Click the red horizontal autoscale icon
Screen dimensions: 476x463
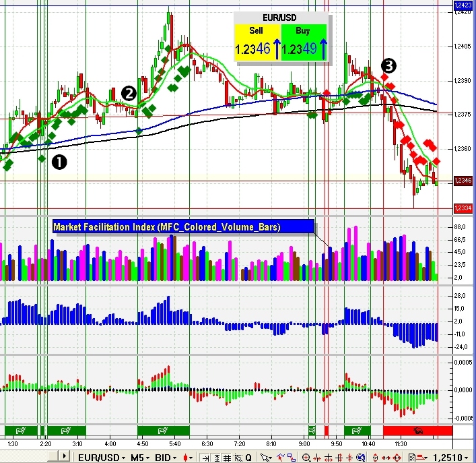(x=386, y=458)
